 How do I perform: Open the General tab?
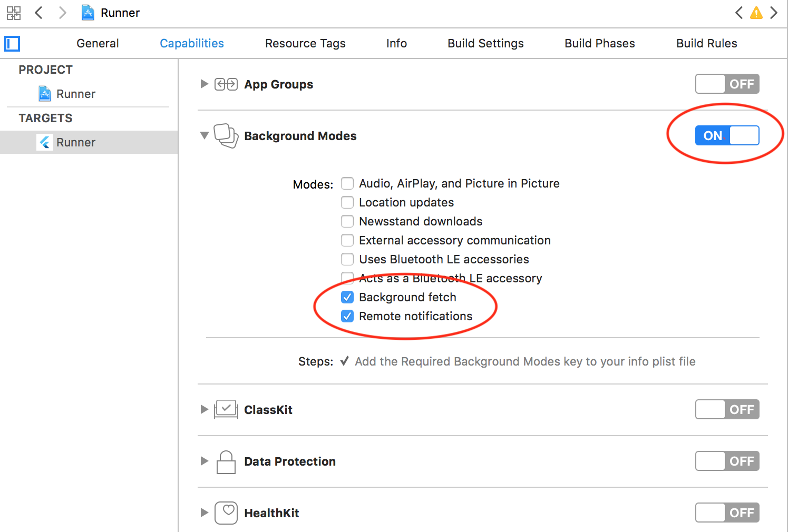pos(98,44)
